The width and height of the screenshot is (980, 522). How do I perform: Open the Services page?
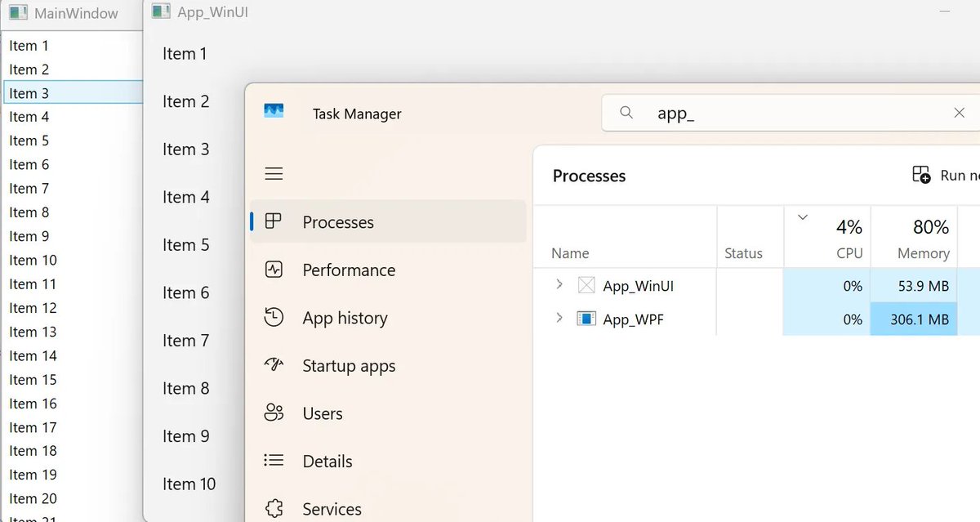point(388,509)
